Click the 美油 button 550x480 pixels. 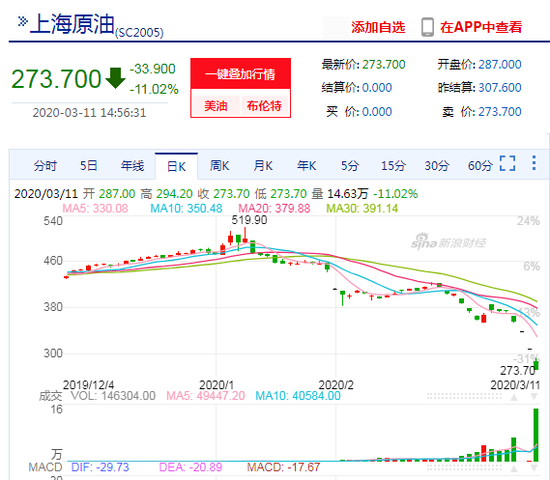click(216, 105)
